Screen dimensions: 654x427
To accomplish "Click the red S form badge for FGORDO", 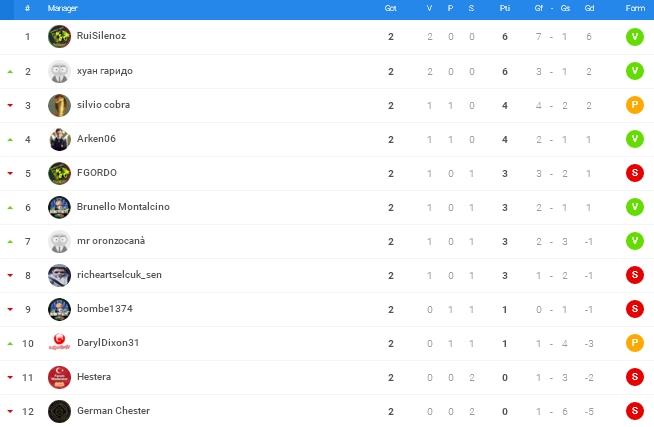I will click(634, 173).
